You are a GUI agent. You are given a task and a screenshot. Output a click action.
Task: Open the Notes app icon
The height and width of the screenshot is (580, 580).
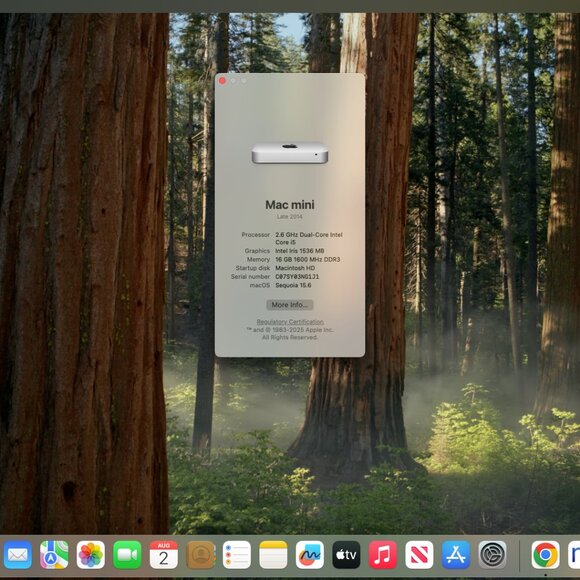click(273, 554)
